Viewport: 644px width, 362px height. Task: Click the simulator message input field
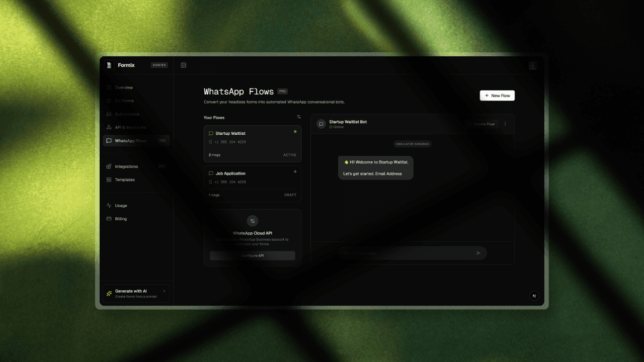pos(407,253)
